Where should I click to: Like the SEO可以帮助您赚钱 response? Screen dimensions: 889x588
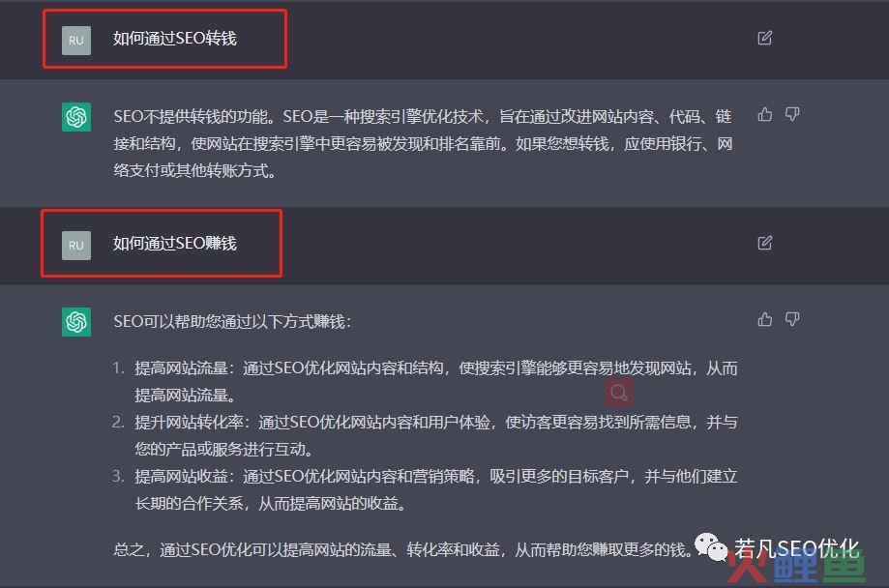click(765, 319)
